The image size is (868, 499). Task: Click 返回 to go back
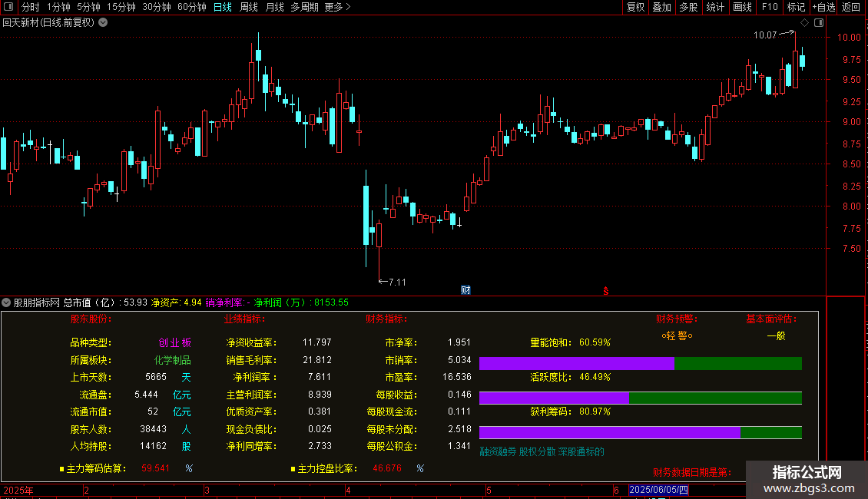(x=851, y=7)
